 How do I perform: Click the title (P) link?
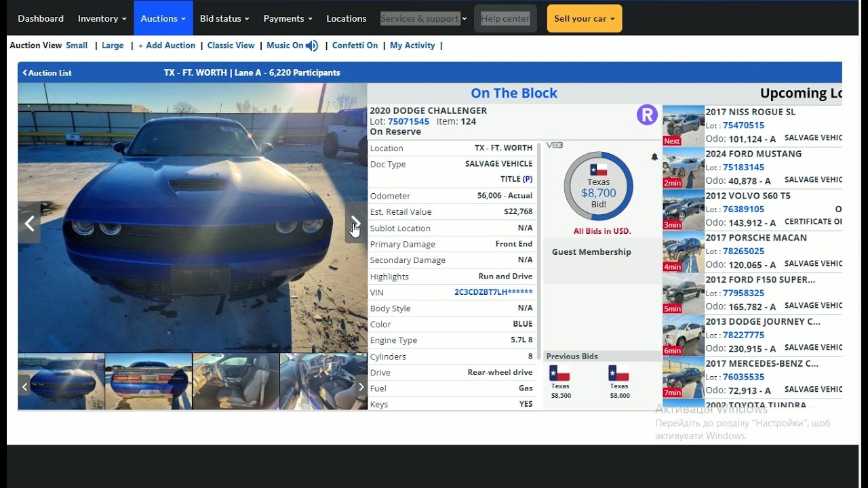tap(527, 179)
